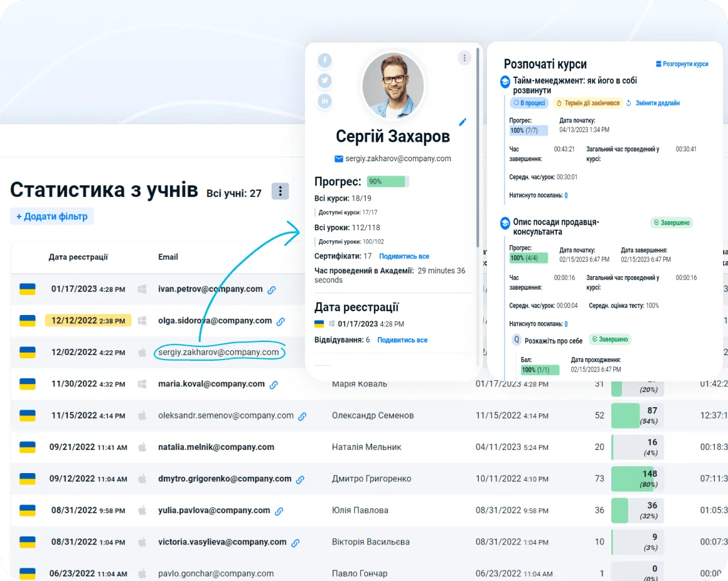
Task: Click Змінити дедлайн link
Action: [x=657, y=103]
